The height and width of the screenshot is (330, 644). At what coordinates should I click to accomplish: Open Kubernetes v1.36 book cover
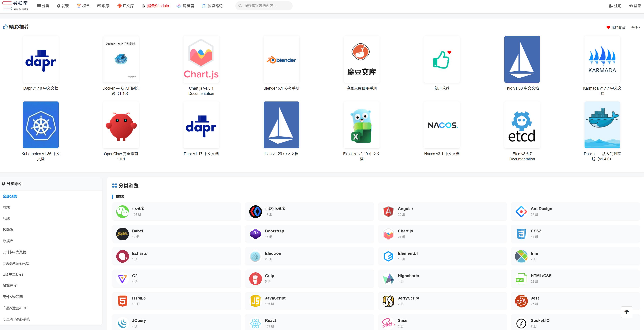41,125
